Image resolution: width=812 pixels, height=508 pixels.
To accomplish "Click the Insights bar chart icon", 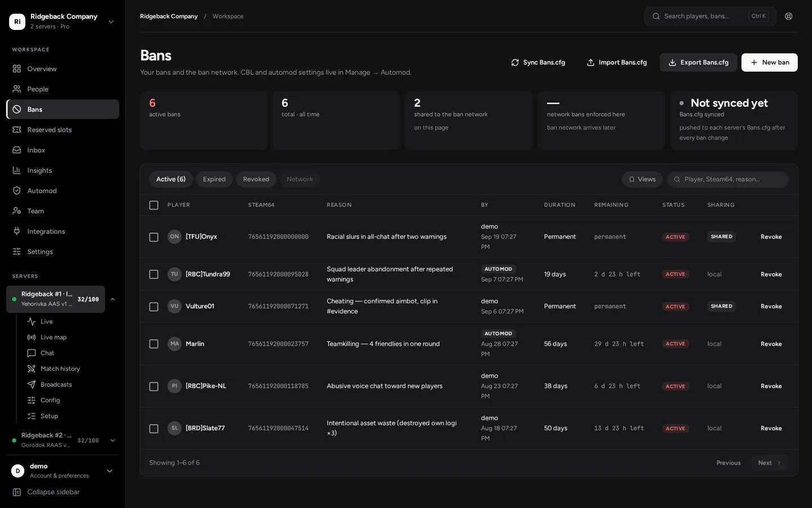I will (x=17, y=170).
